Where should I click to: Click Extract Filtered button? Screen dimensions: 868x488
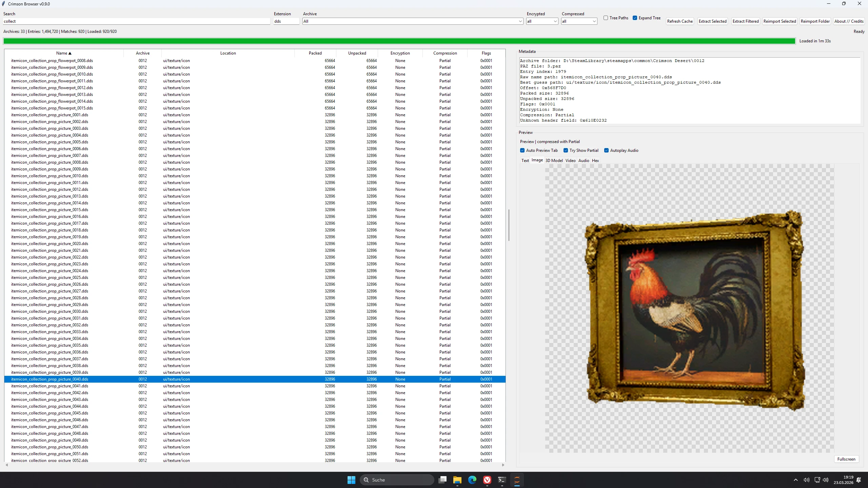746,21
